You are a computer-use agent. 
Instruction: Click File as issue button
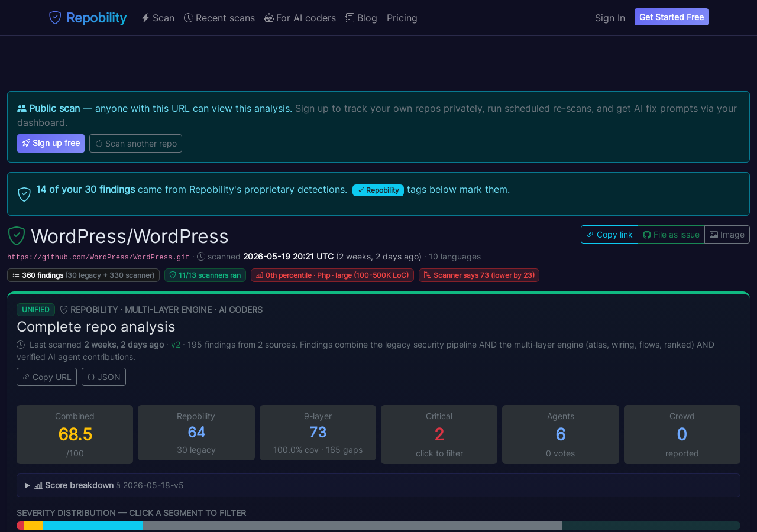[671, 234]
